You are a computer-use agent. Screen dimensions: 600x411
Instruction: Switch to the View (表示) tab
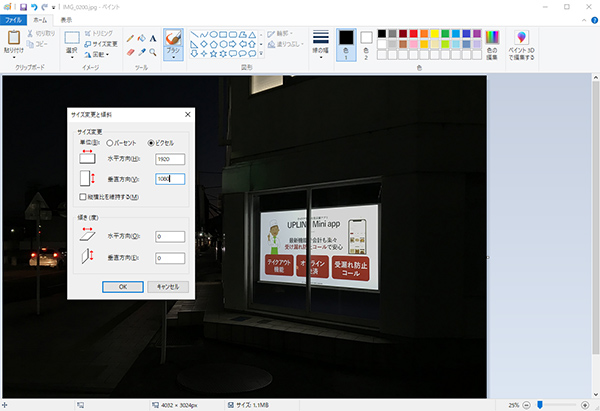point(66,20)
